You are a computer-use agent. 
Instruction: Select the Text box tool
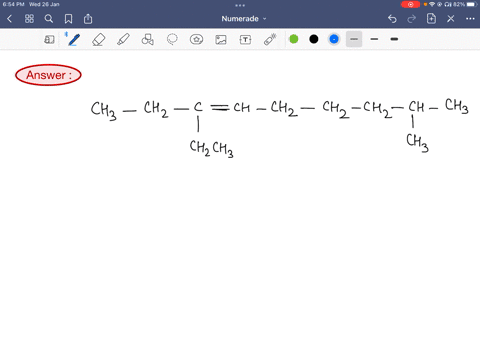pos(245,40)
